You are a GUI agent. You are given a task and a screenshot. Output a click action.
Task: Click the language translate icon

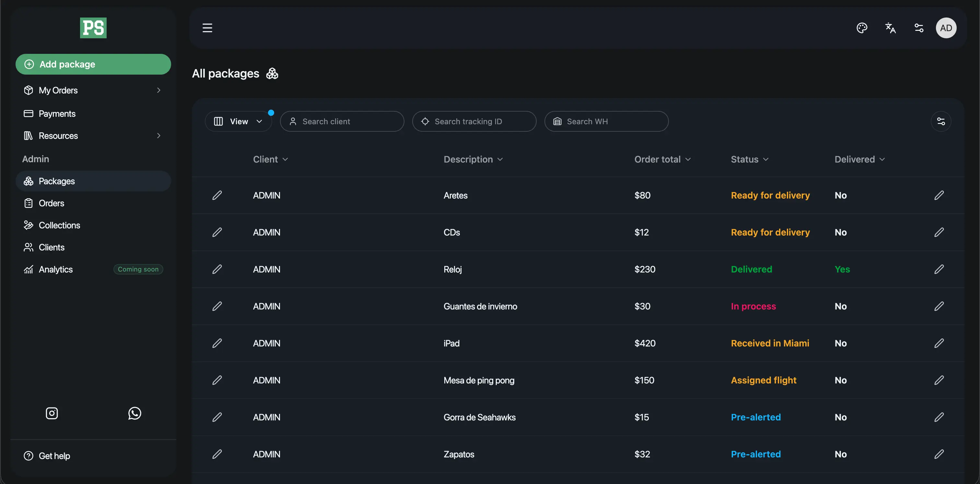(x=890, y=28)
